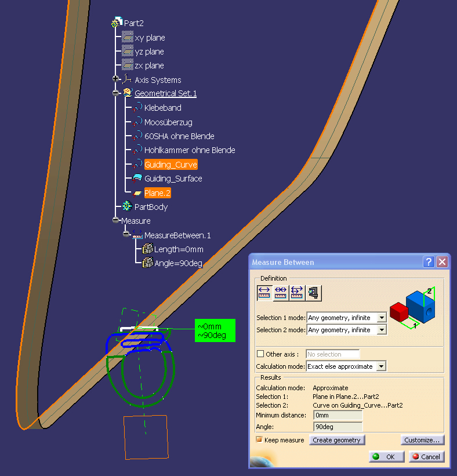Click the MeasureBetween.1 ruler icon
Viewport: 457px width, 476px height.
click(137, 234)
